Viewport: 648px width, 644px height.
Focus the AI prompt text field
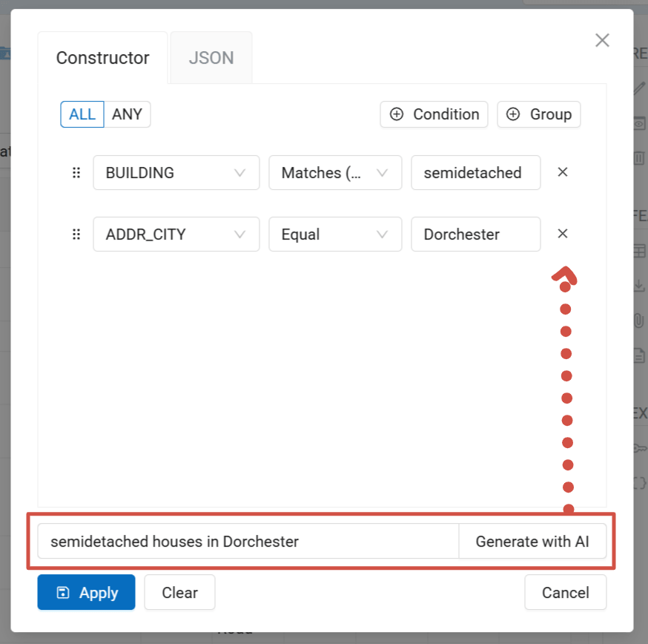point(248,541)
